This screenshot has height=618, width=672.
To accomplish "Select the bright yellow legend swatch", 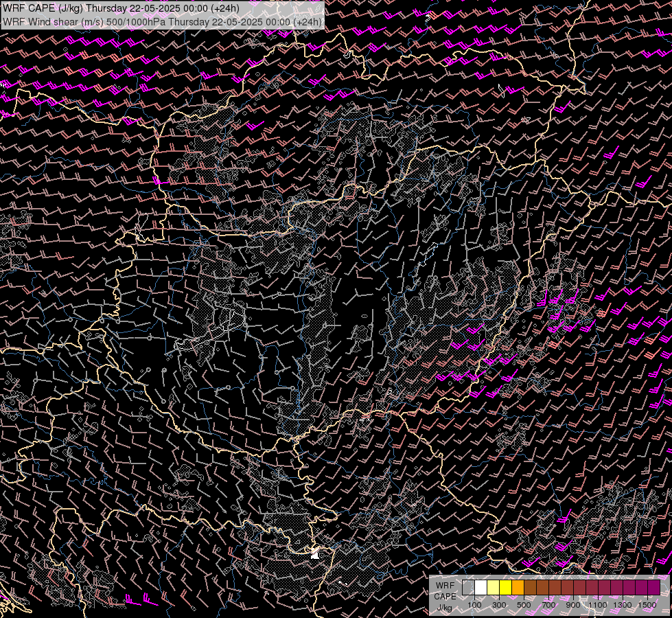I will click(506, 587).
